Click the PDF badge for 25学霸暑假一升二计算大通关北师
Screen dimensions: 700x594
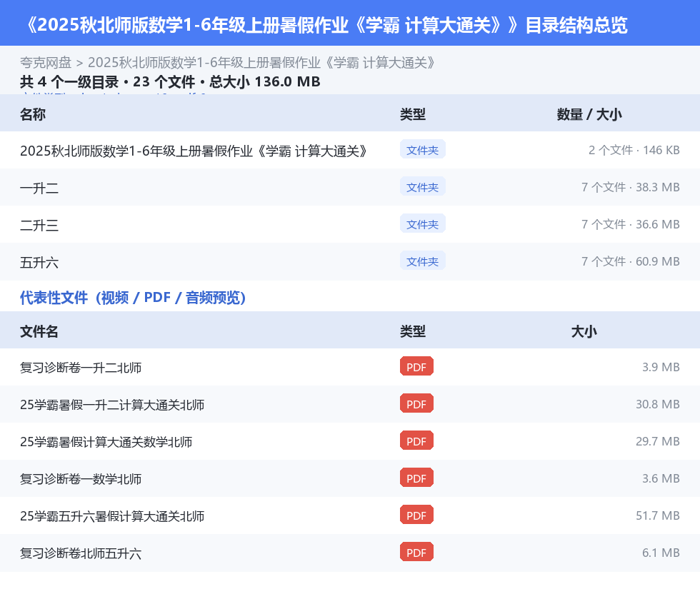click(x=416, y=403)
